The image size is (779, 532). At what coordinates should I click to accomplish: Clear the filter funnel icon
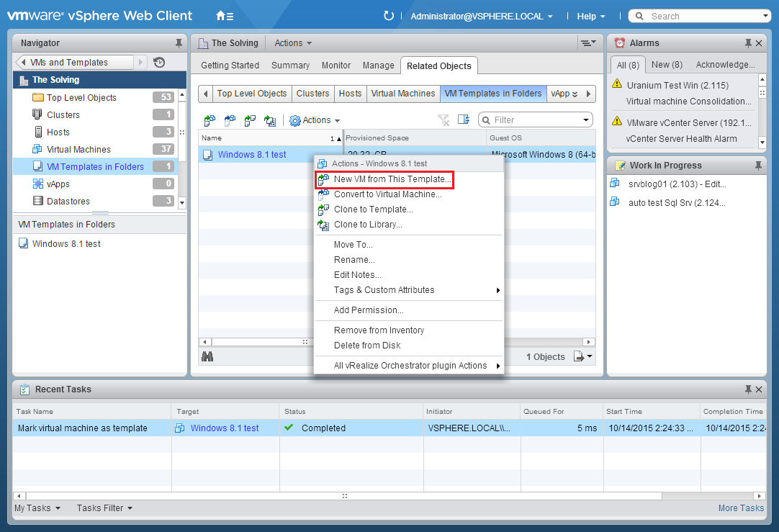443,120
